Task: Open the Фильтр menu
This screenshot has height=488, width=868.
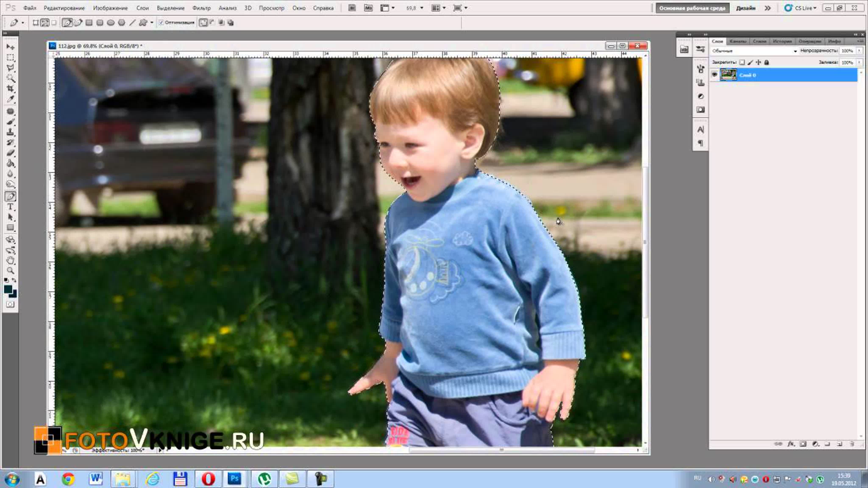Action: (201, 8)
